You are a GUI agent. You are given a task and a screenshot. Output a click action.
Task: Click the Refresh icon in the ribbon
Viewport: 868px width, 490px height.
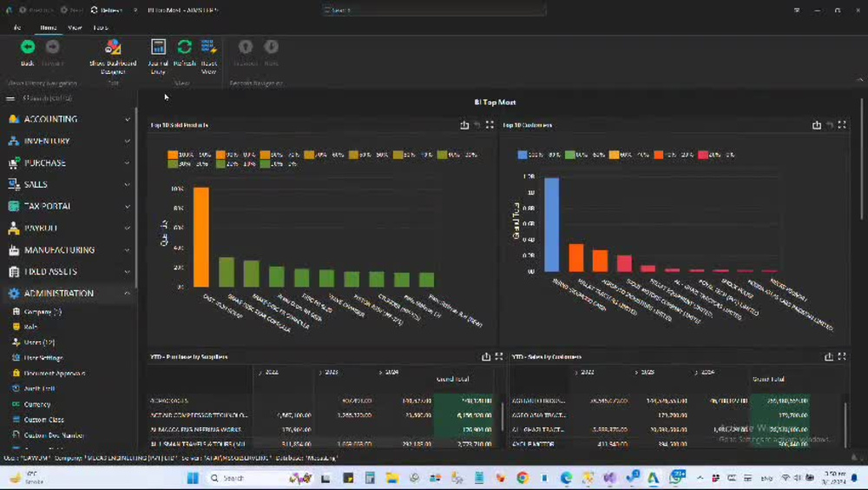click(184, 47)
